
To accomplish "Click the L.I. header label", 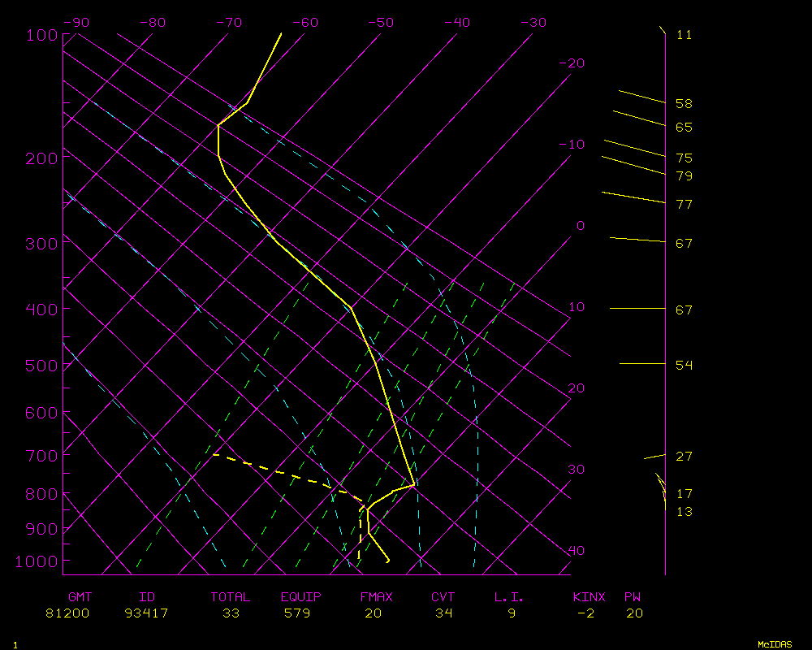I will click(x=509, y=597).
